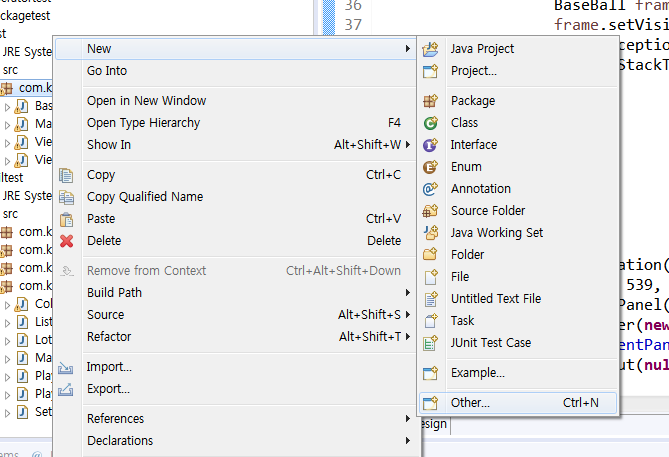Expand the Set... class tree node
Screen dimensions: 669x457
point(7,413)
